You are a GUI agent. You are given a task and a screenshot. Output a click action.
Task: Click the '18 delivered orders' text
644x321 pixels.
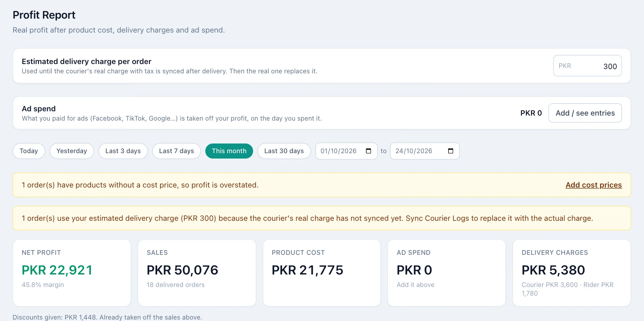point(176,285)
